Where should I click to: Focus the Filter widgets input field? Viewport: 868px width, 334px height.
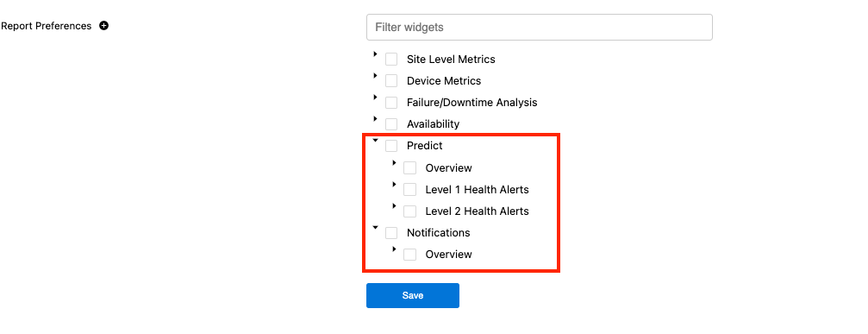point(540,27)
